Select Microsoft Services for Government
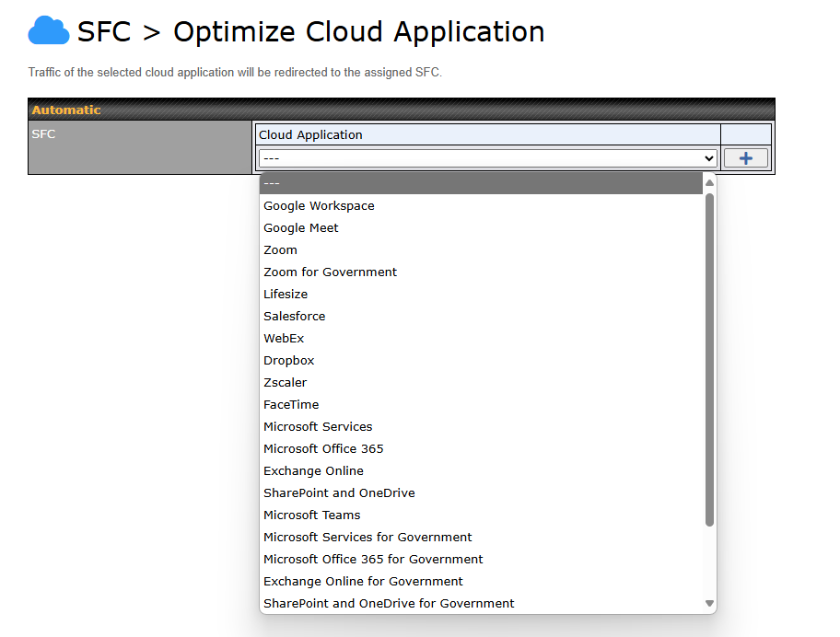The image size is (840, 637). click(x=481, y=537)
